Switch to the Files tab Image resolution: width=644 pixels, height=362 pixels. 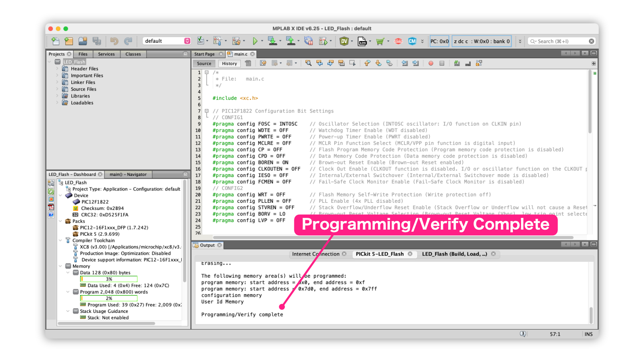(83, 54)
